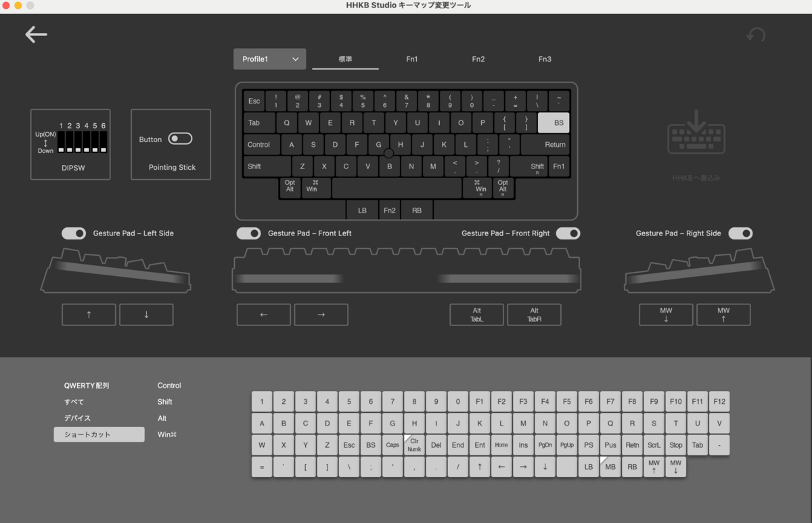Screen dimensions: 812x523
Task: Choose the Shift modifier in the list
Action: 165,402
